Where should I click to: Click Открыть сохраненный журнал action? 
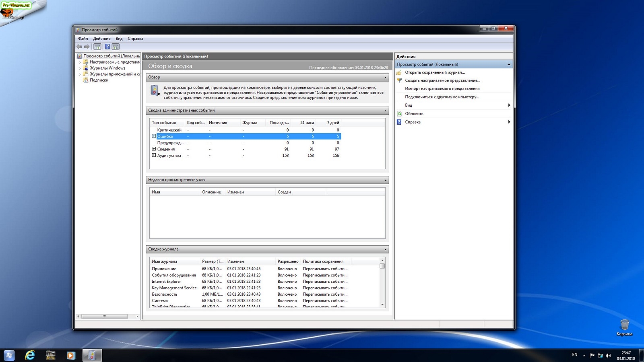pyautogui.click(x=435, y=72)
